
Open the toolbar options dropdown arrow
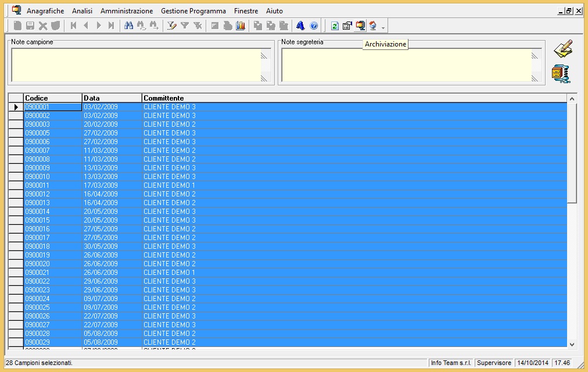click(x=383, y=28)
